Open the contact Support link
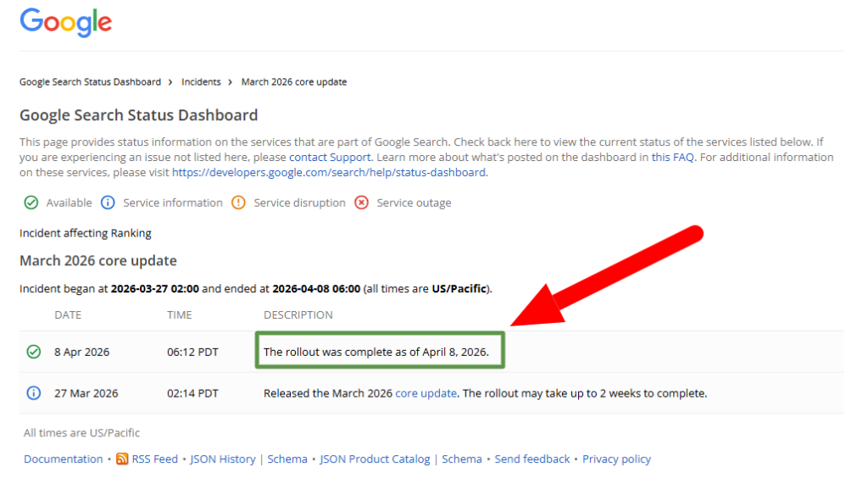Screen dimensions: 868x489 (330, 158)
